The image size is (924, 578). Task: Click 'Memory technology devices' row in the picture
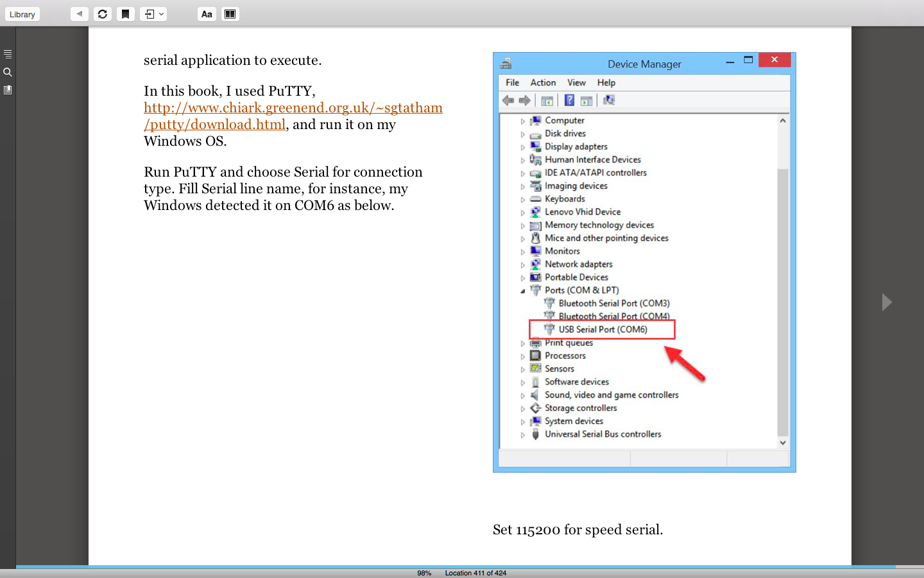(592, 225)
